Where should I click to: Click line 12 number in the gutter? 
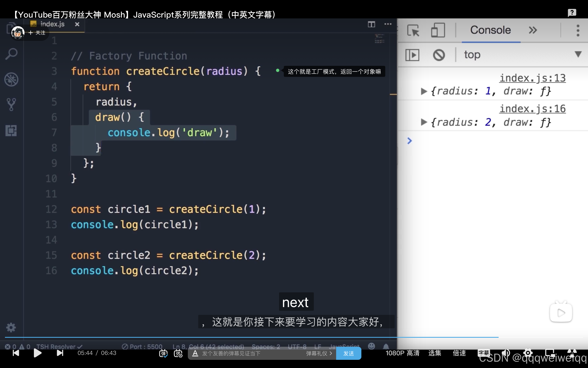pyautogui.click(x=51, y=209)
